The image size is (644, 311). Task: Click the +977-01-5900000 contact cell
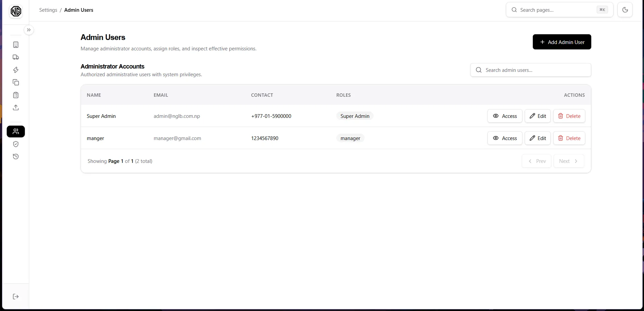(x=271, y=116)
